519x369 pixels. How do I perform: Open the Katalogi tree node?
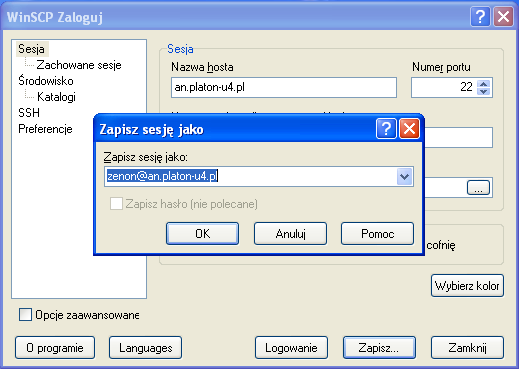point(56,97)
